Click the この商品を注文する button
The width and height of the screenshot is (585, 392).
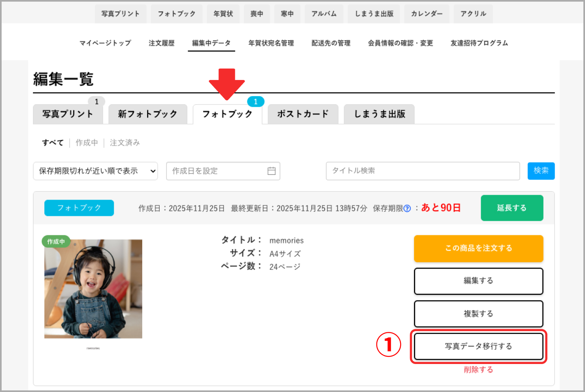[479, 248]
